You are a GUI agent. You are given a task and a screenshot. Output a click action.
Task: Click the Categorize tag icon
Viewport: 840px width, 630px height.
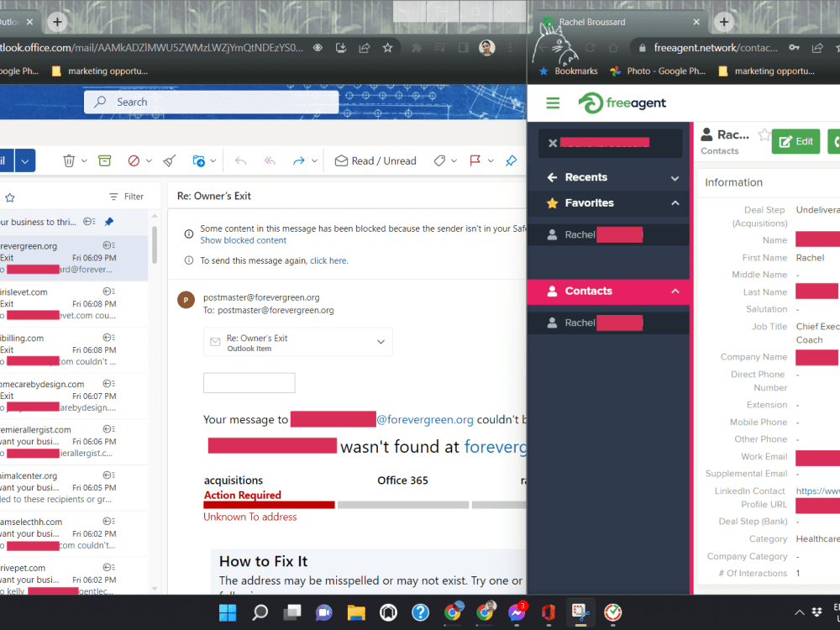(x=439, y=160)
